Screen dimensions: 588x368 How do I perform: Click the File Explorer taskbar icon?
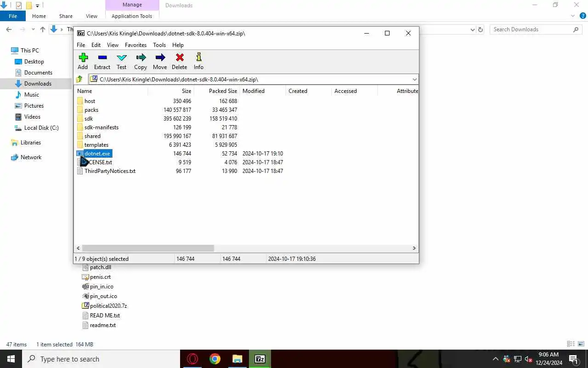(237, 359)
